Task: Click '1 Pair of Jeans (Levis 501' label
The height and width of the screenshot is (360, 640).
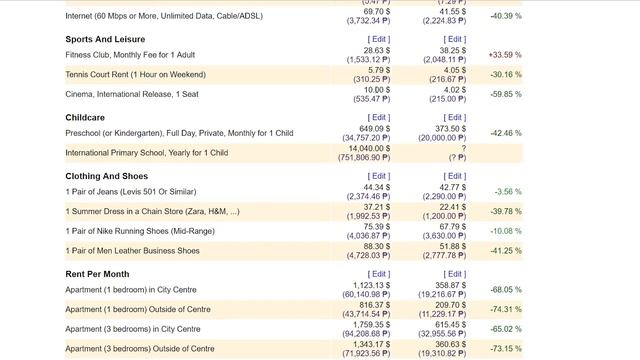Action: click(x=131, y=192)
